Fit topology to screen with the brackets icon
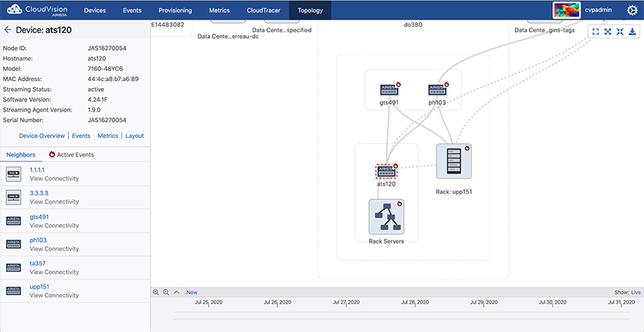The image size is (644, 332). (x=596, y=31)
